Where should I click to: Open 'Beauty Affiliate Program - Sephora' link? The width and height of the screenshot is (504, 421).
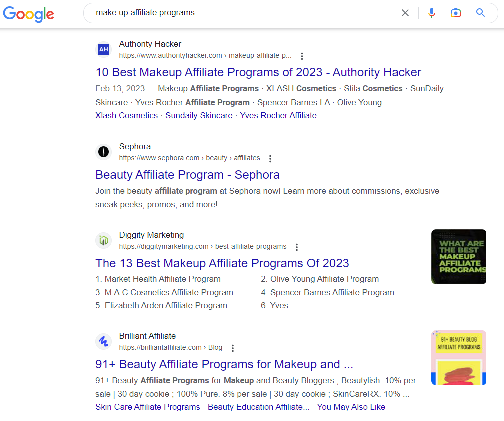point(187,174)
